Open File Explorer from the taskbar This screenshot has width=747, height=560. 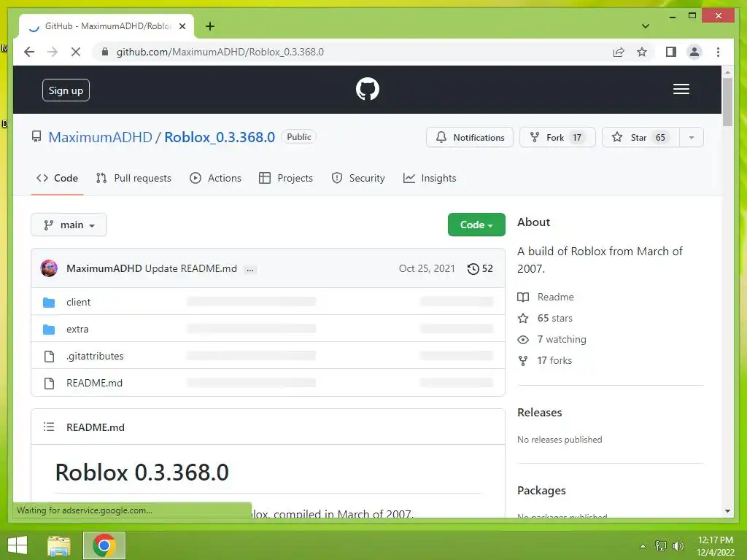[59, 545]
